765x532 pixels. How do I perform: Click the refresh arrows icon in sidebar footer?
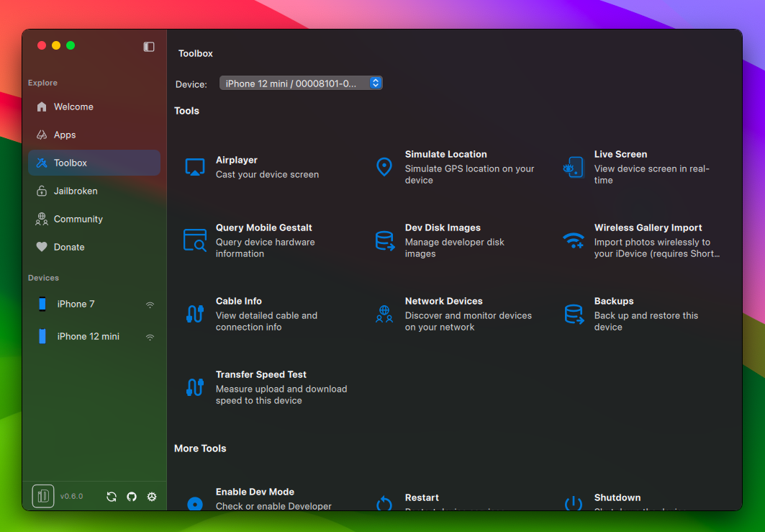[x=112, y=497]
